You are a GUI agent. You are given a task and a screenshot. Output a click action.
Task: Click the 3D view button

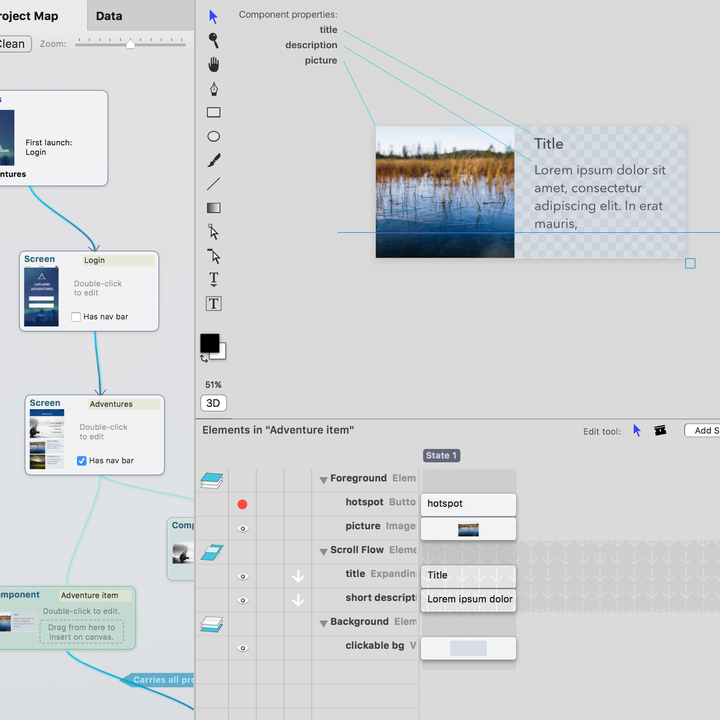click(x=214, y=403)
